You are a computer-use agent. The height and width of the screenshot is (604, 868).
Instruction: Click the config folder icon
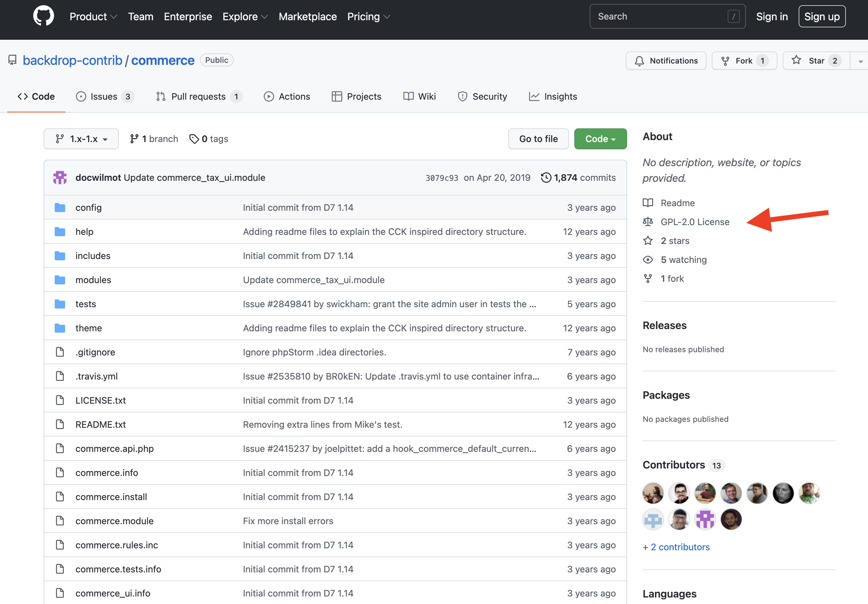pyautogui.click(x=60, y=207)
